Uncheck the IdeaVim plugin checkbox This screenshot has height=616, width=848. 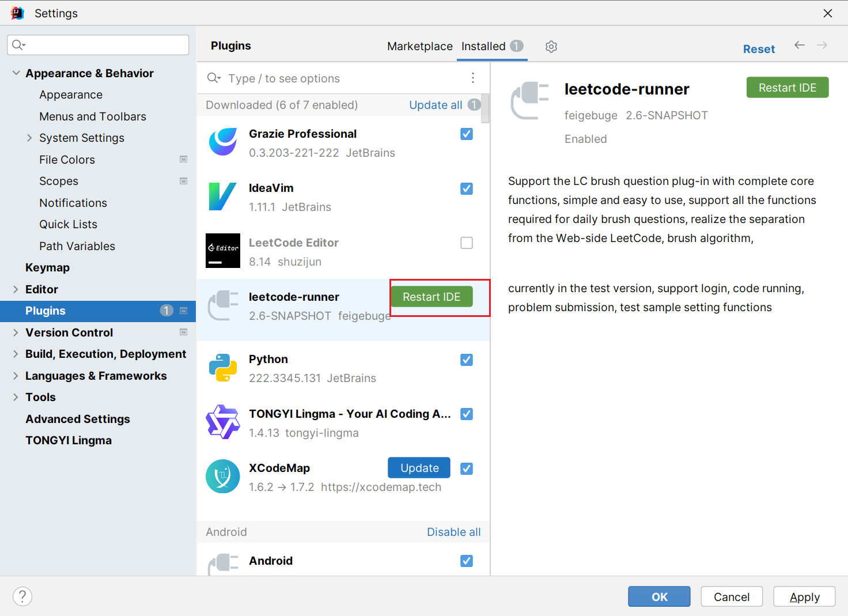[467, 188]
